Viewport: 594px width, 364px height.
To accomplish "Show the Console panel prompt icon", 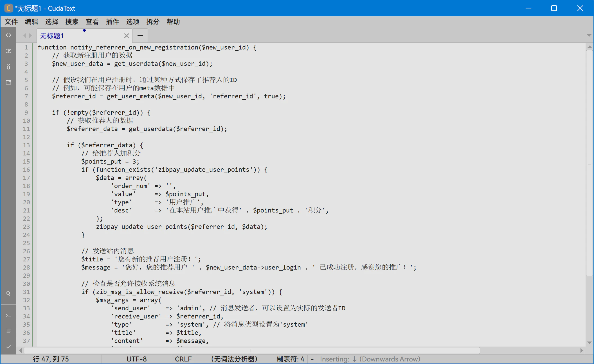I will pos(8,316).
